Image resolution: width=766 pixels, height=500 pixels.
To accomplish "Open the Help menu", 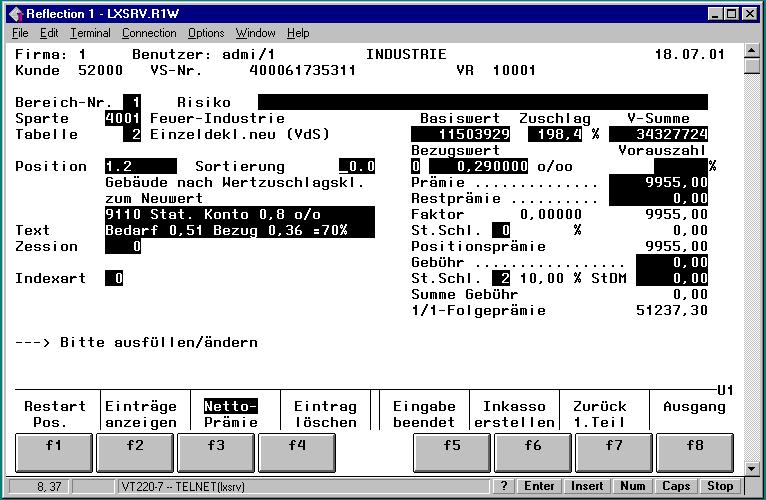I will [298, 33].
